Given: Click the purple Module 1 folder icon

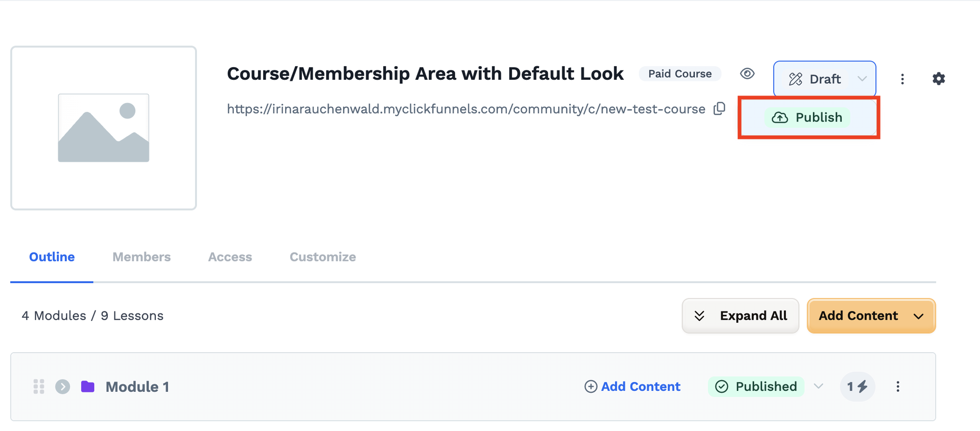Looking at the screenshot, I should (x=88, y=386).
